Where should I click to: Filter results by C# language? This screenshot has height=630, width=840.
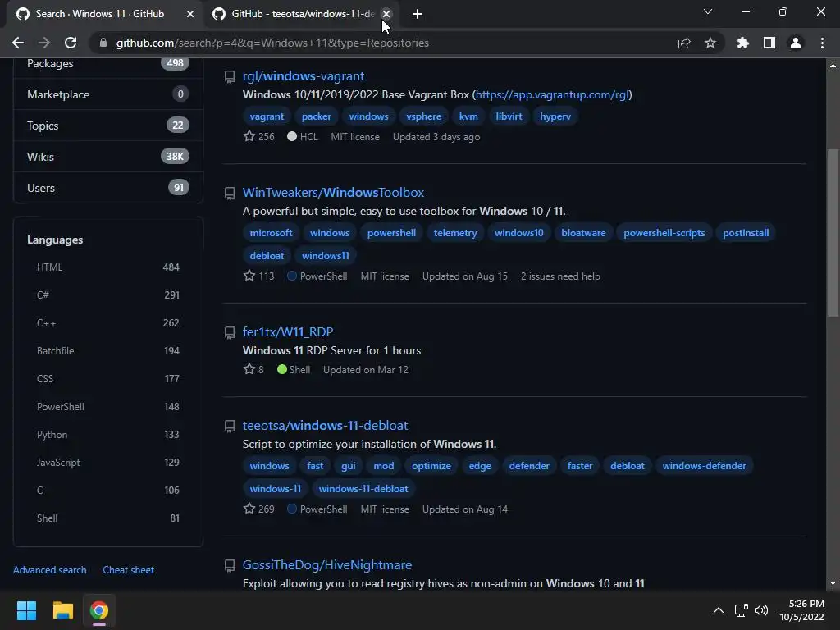[x=107, y=294]
